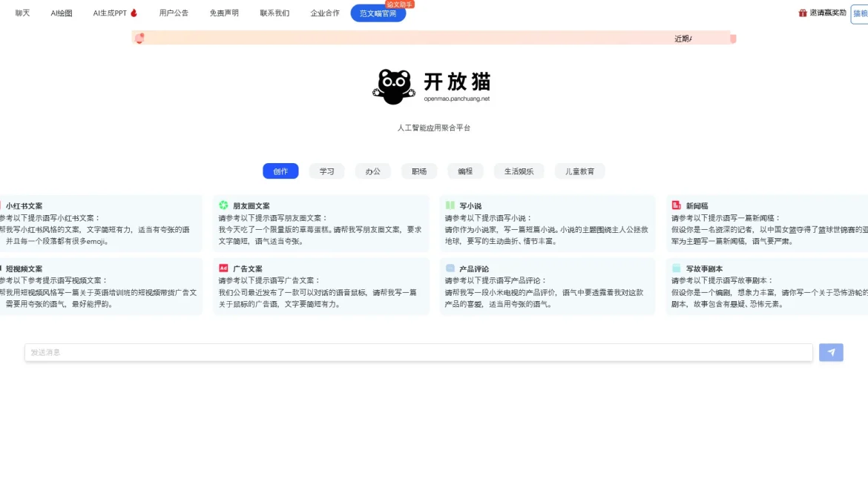The width and height of the screenshot is (868, 482).
Task: Click the green book icon for 写小说
Action: pos(450,205)
